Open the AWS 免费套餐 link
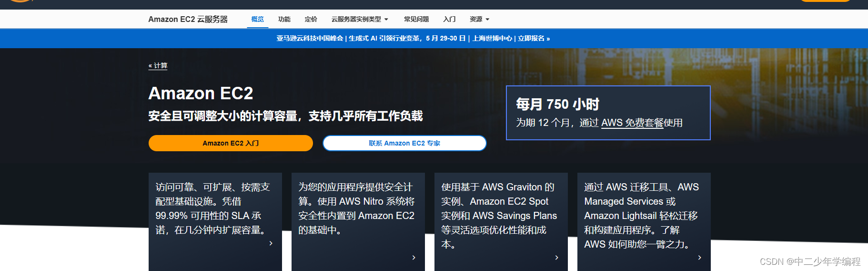868x271 pixels. [x=632, y=123]
